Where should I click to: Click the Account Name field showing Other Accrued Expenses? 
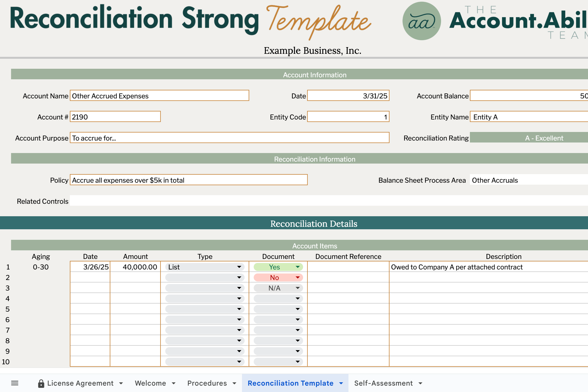pos(159,96)
